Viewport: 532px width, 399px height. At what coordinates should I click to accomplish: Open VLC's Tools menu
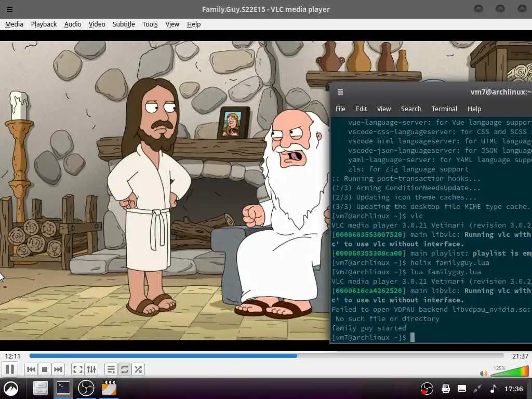[150, 24]
